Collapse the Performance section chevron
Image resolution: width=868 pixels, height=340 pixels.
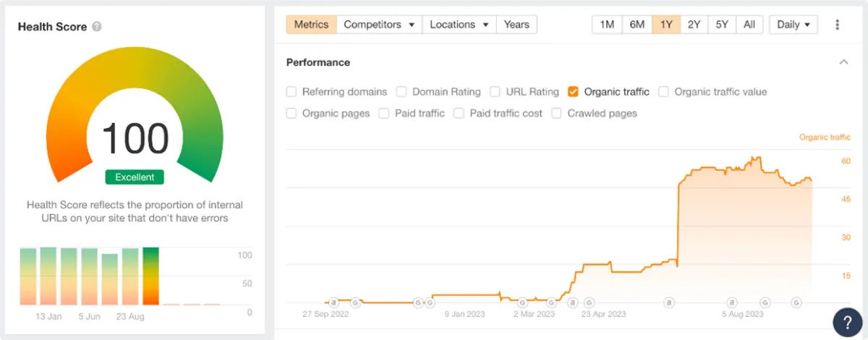843,62
